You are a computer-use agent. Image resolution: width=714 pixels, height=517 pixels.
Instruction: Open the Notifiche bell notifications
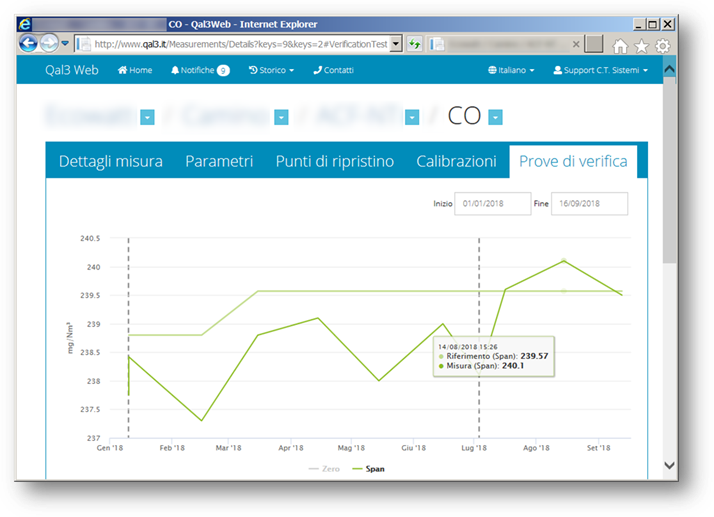199,70
